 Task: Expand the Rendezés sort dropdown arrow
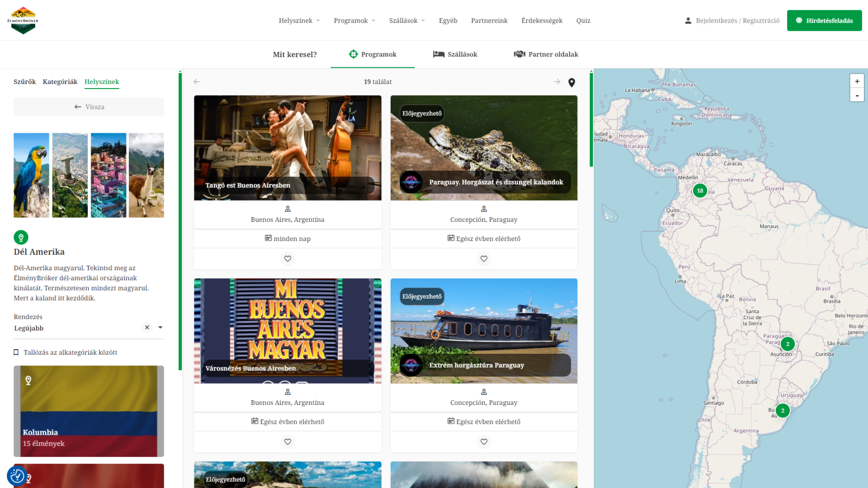160,328
